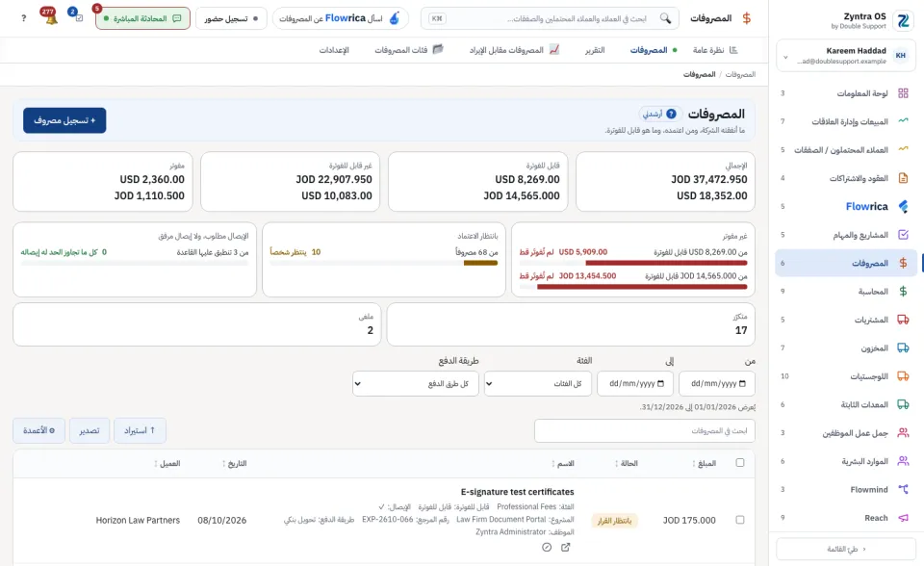Open the tasks icon with badge 2
Image resolution: width=924 pixels, height=566 pixels.
(77, 16)
